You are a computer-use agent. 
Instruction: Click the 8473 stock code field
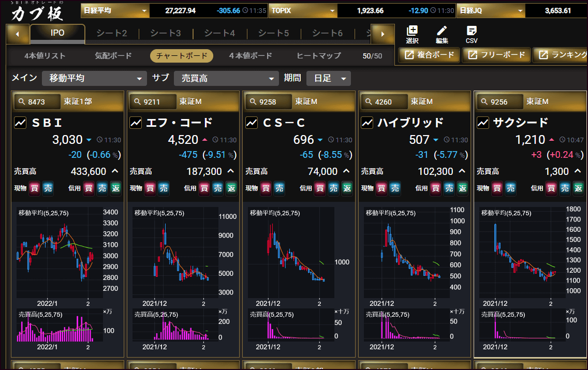37,101
